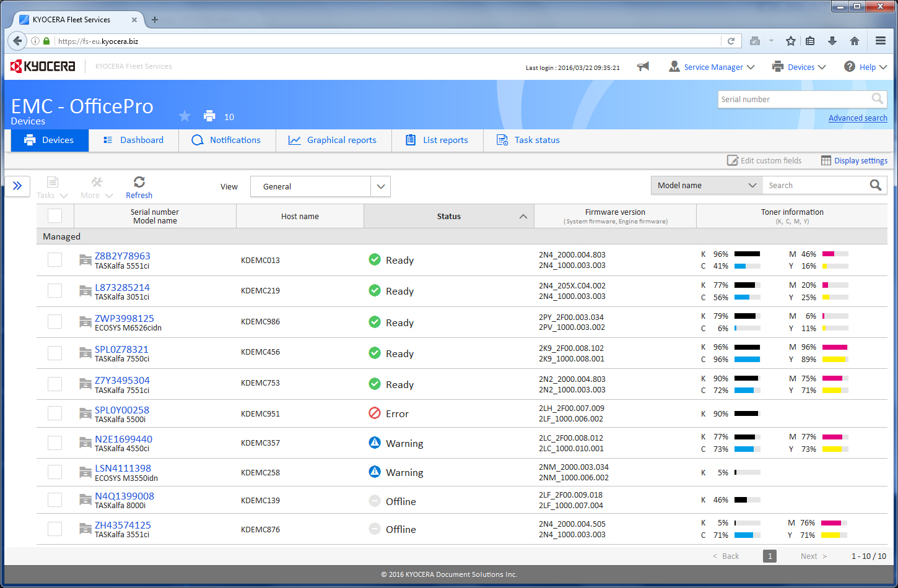The image size is (898, 588).
Task: Expand the side panel with double-arrow icon
Action: 17,186
